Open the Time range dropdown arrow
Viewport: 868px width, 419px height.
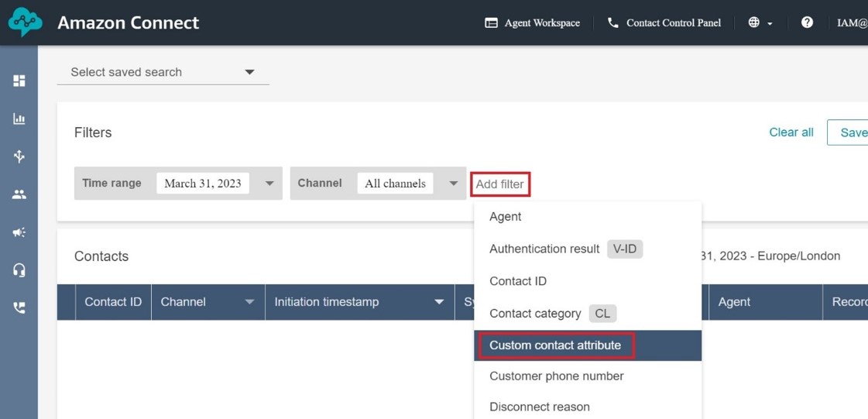[x=269, y=184]
